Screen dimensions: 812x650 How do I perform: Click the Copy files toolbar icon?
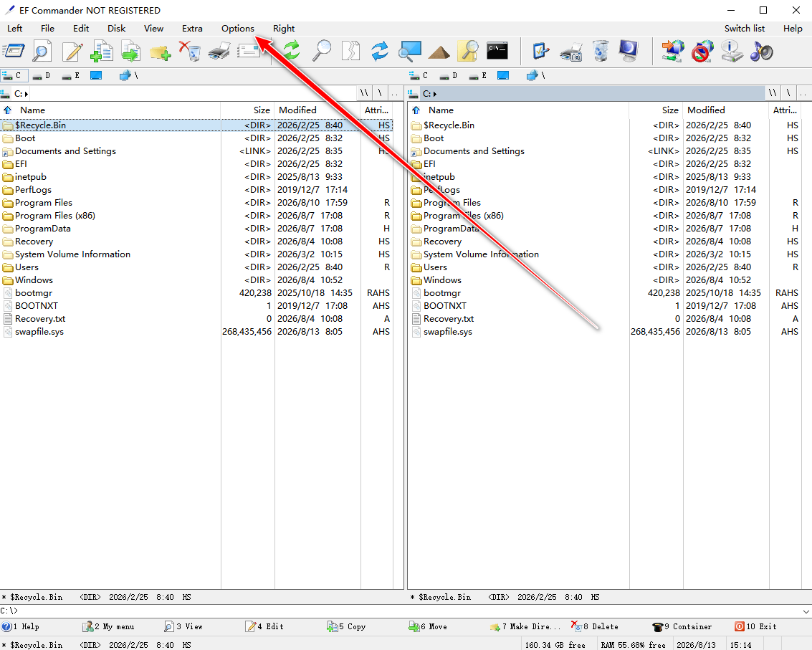click(x=102, y=51)
